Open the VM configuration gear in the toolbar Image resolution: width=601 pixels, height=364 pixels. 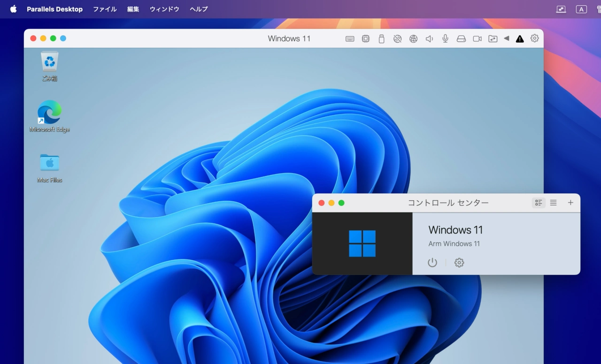534,38
